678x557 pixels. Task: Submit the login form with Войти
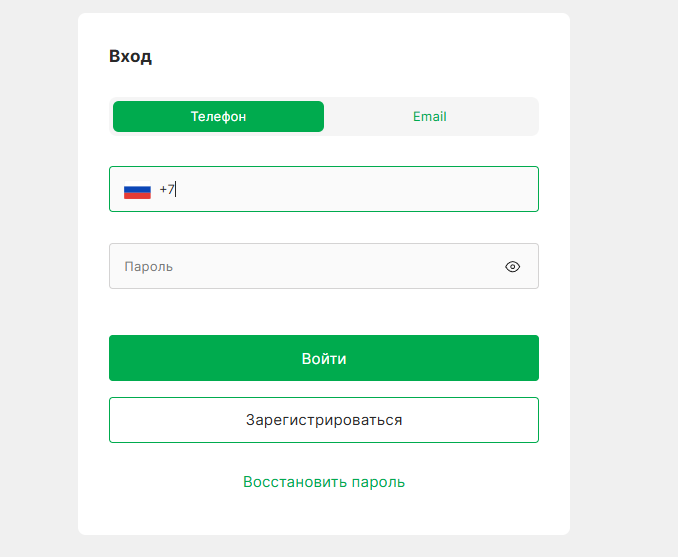tap(324, 358)
